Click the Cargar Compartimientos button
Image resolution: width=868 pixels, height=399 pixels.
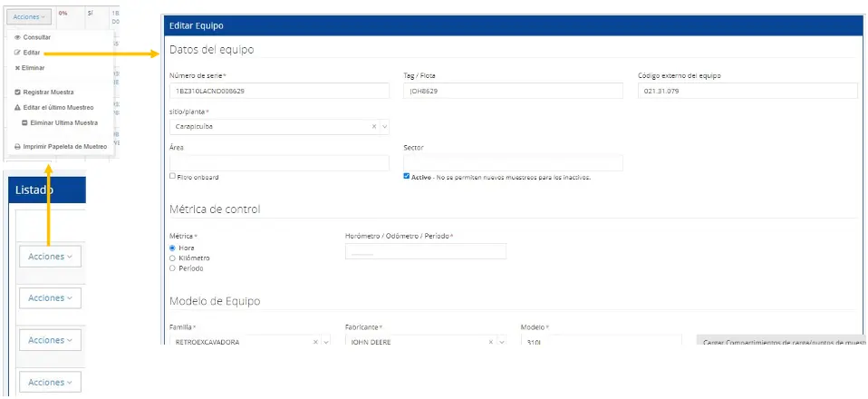[782, 340]
